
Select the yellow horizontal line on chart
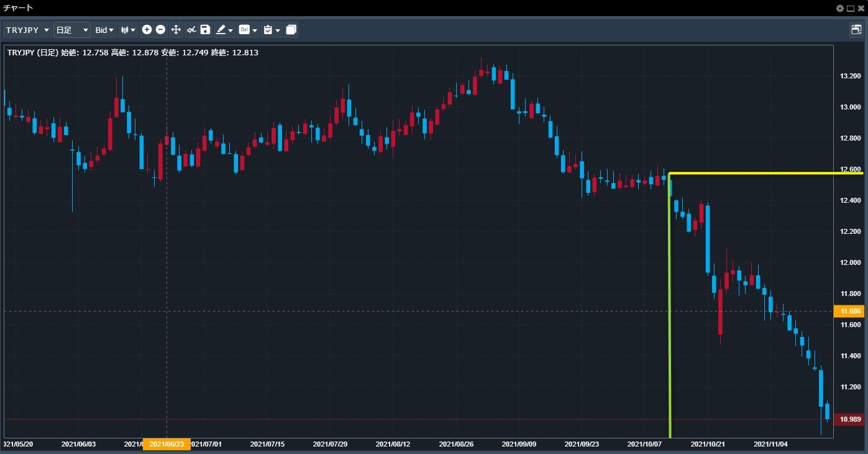[764, 173]
